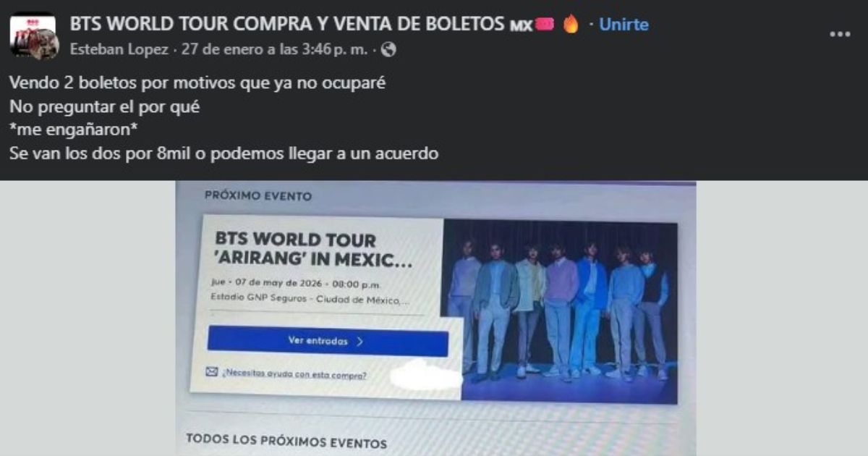Click the pink ticket emoji in title
Image resolution: width=868 pixels, height=456 pixels.
pos(545,25)
